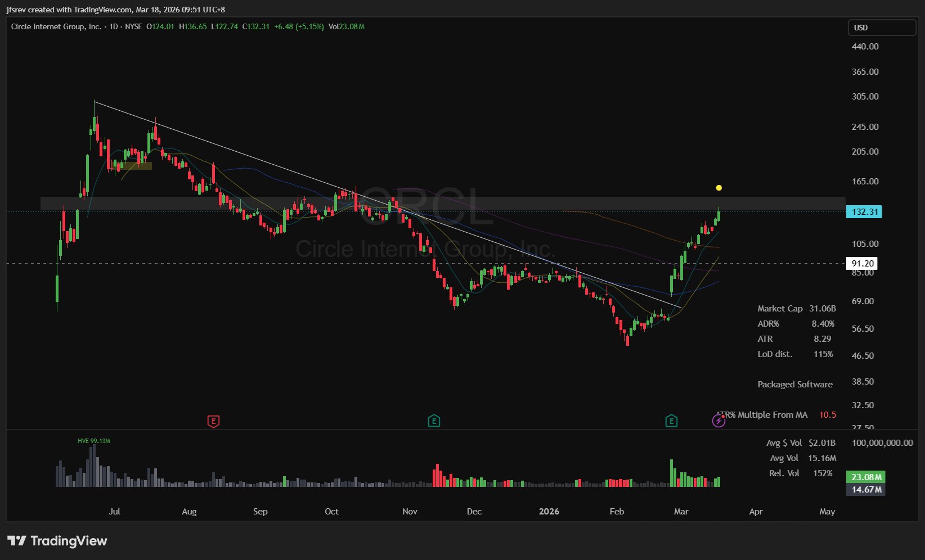Image resolution: width=925 pixels, height=560 pixels.
Task: Click the Feb label on the time axis
Action: point(617,512)
